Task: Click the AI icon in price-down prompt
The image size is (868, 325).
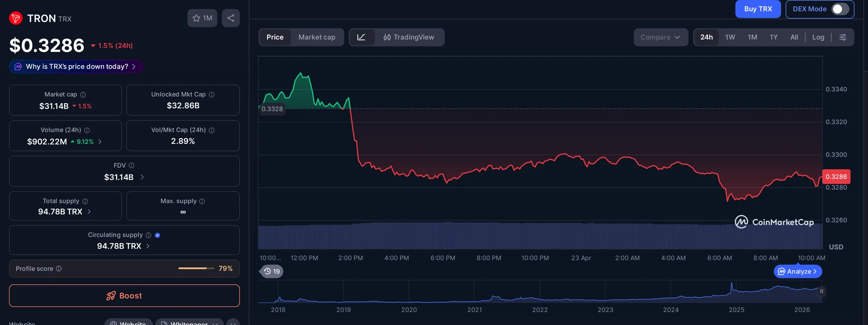Action: tap(18, 66)
